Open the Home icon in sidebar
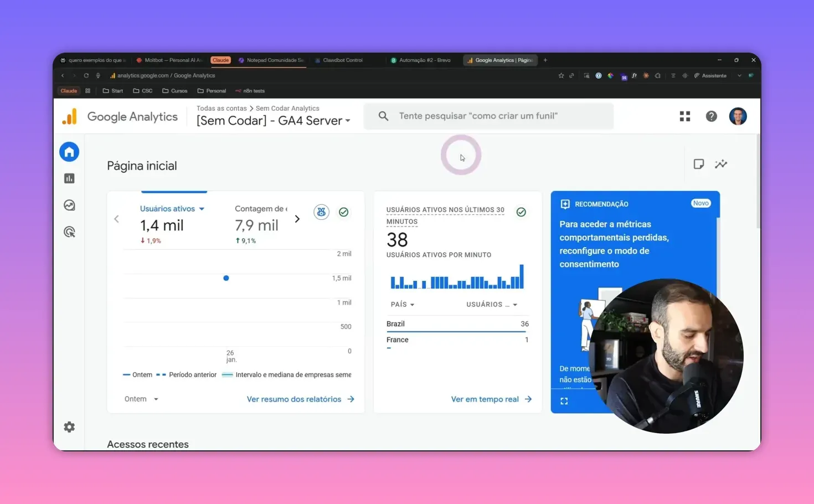This screenshot has width=814, height=504. pos(69,152)
